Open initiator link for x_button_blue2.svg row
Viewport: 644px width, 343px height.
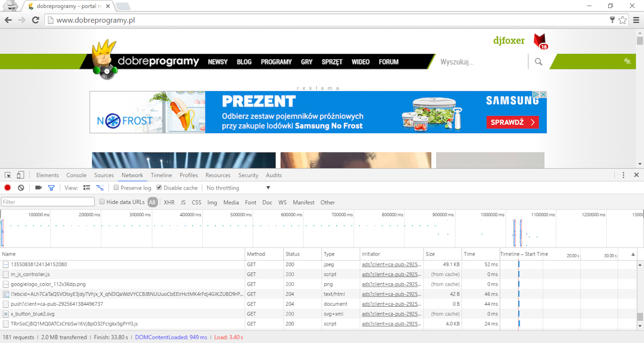click(391, 314)
